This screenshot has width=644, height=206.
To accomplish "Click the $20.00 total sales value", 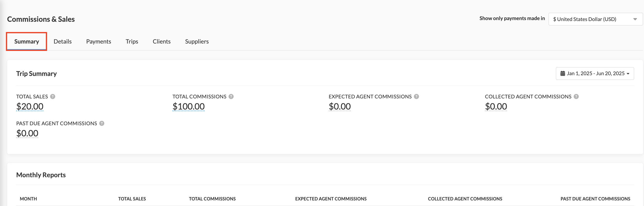I will pyautogui.click(x=30, y=107).
